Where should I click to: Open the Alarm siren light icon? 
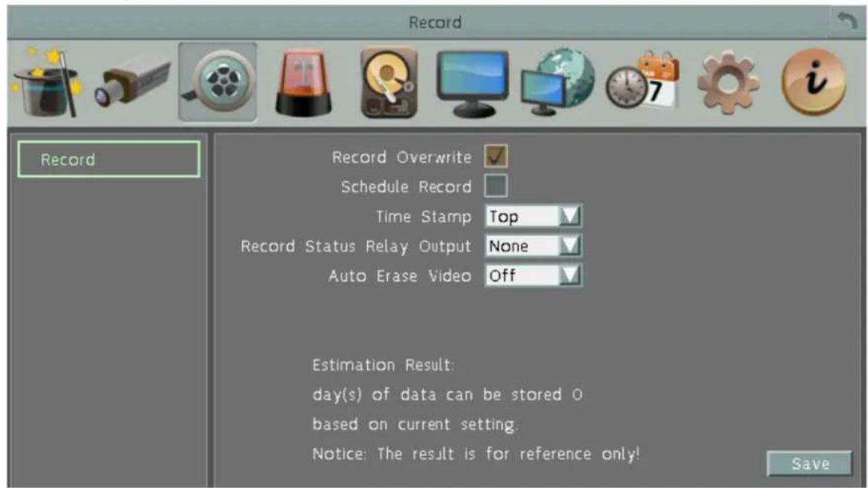click(x=303, y=83)
